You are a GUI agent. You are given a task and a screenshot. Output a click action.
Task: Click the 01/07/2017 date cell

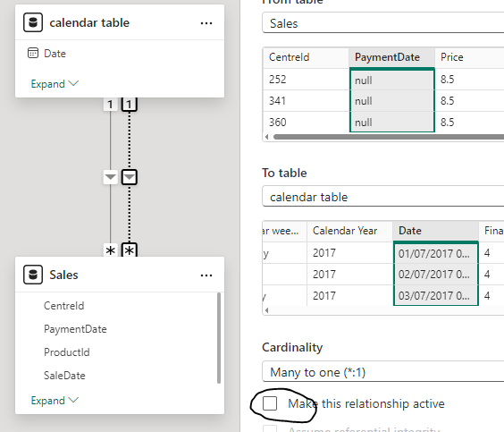[x=435, y=253]
